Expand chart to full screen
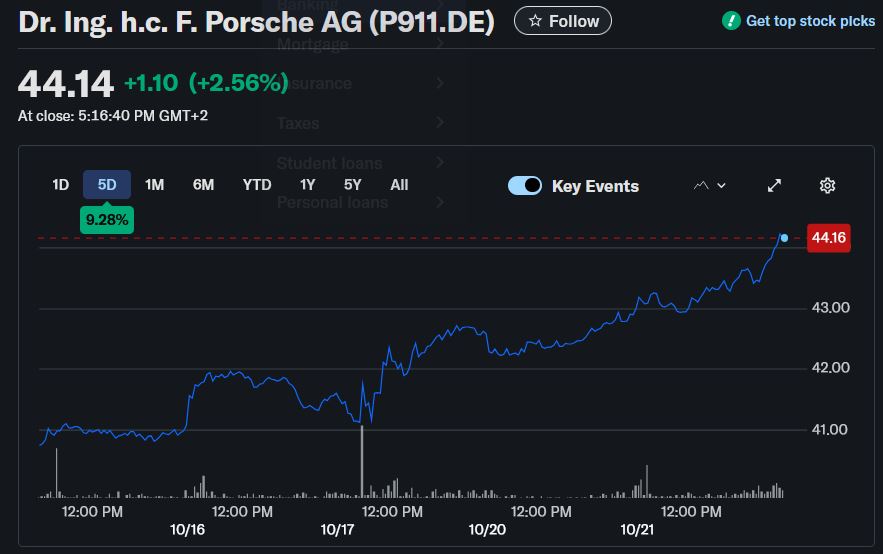 774,186
